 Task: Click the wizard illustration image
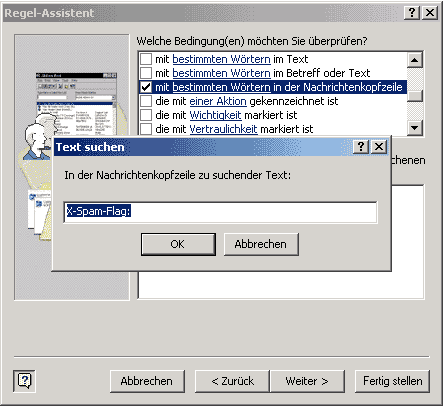[x=72, y=167]
